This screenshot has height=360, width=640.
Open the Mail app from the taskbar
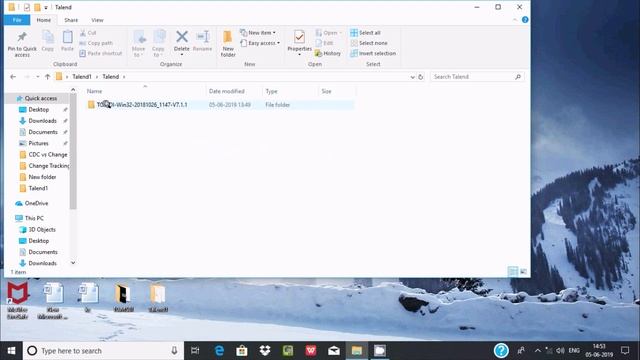[334, 351]
